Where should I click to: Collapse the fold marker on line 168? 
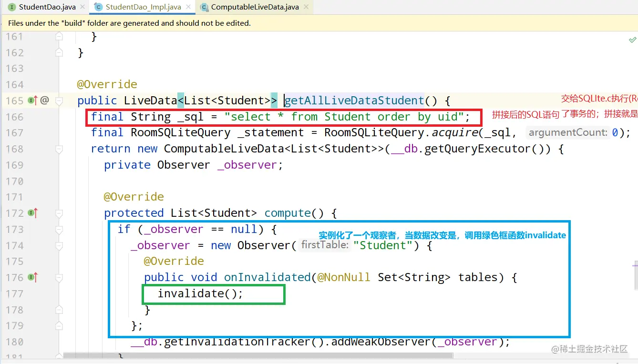pos(59,149)
